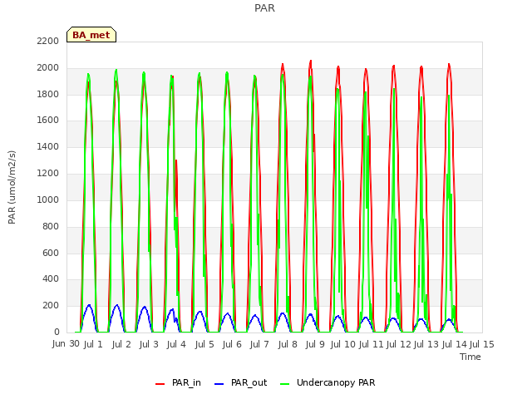Image resolution: width=532 pixels, height=399 pixels.
Task: Select the Undercanopy PAR legend label
Action: coord(336,382)
